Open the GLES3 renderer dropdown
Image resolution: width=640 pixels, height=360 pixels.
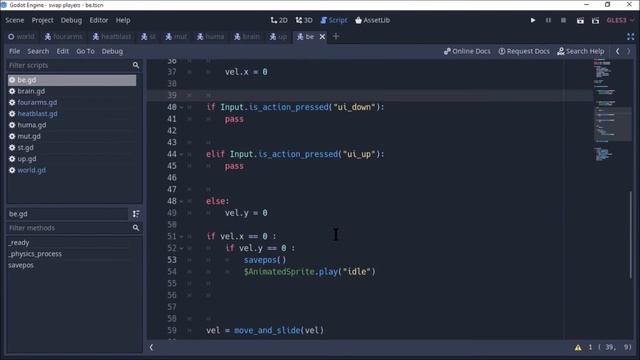(x=620, y=20)
